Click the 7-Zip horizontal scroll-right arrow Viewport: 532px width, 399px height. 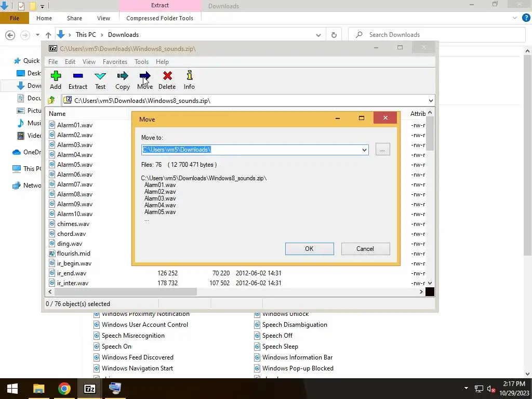pyautogui.click(x=421, y=291)
